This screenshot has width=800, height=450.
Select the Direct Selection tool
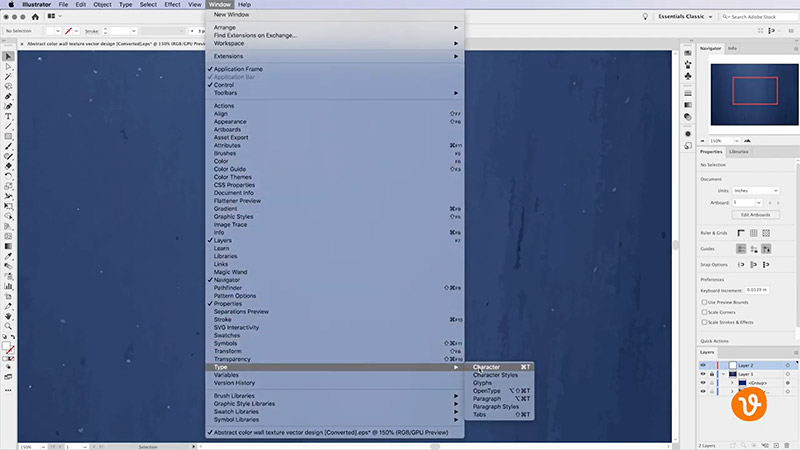(8, 66)
